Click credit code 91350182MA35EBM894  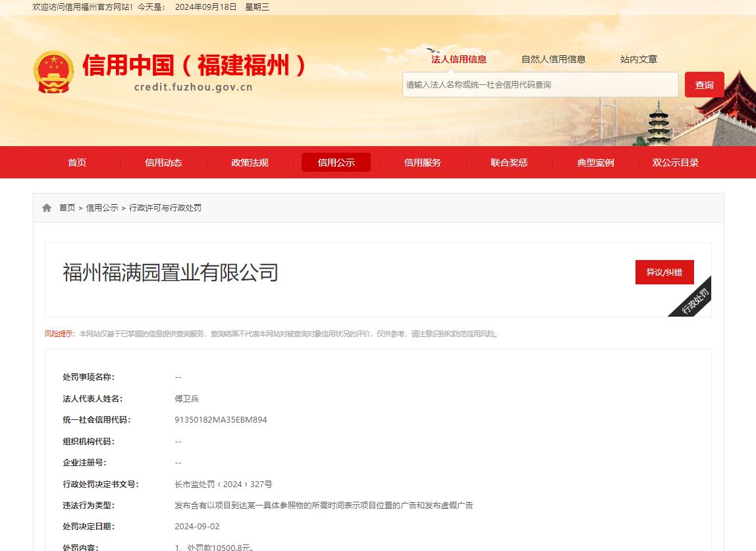pos(221,420)
